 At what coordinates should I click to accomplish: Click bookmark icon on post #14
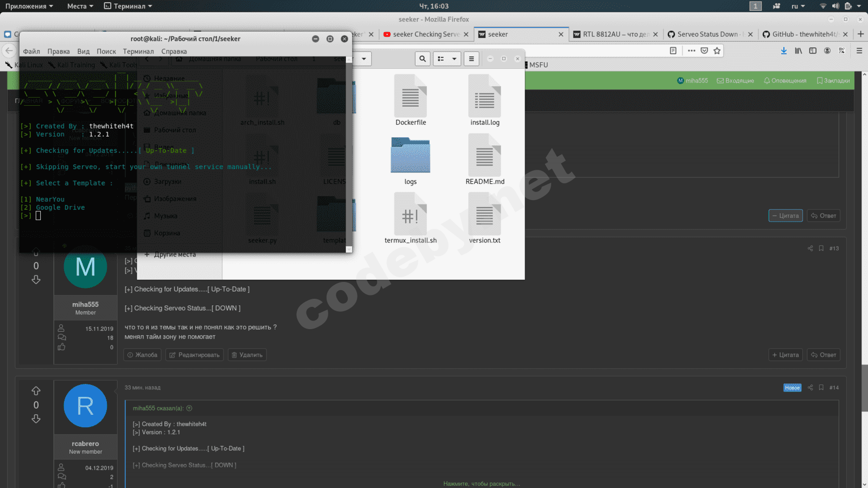point(821,388)
